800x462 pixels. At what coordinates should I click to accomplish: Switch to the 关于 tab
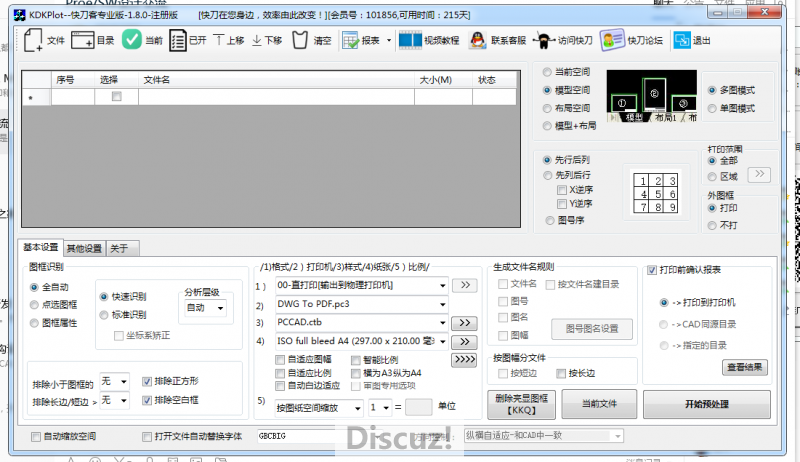click(x=121, y=248)
